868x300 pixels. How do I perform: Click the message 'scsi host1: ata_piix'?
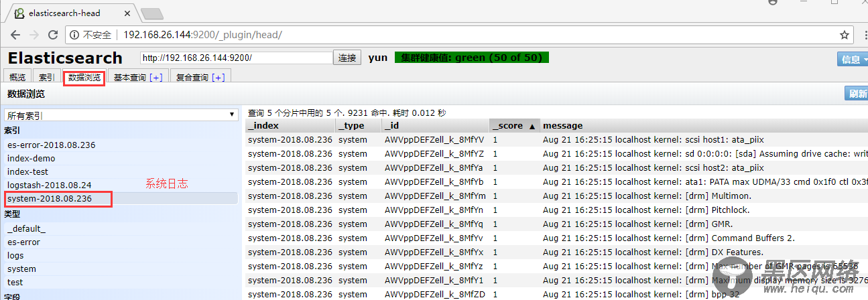click(654, 140)
